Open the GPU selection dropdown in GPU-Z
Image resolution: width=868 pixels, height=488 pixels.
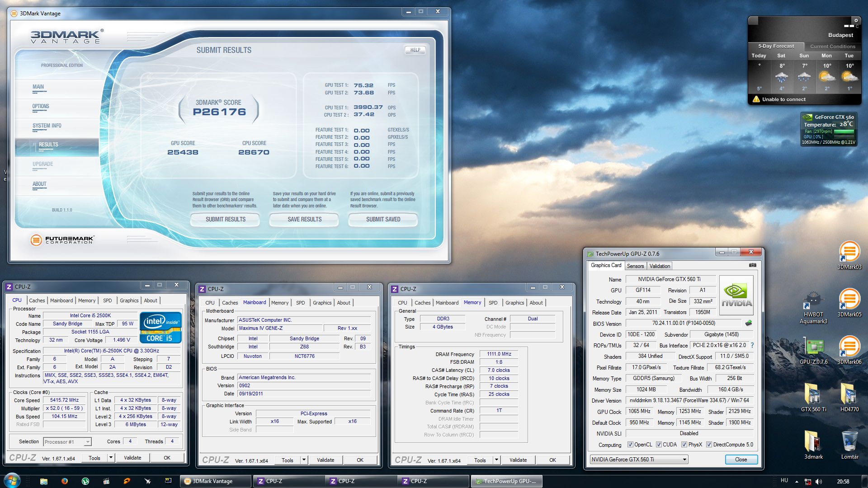[684, 460]
